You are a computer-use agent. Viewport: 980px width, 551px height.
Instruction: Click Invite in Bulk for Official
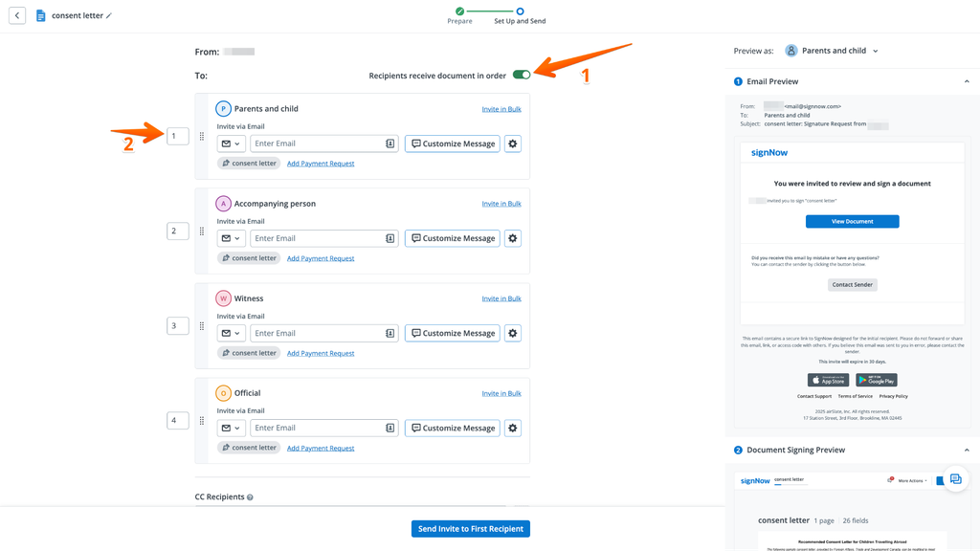(501, 393)
